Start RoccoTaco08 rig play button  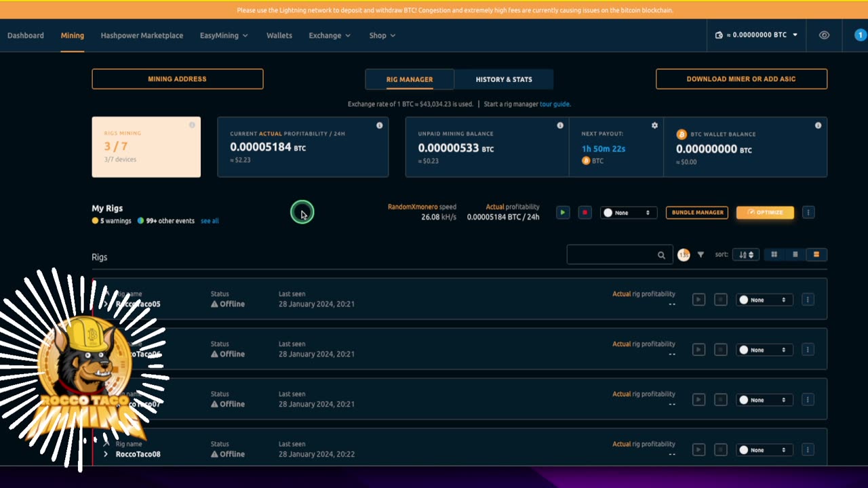pos(698,450)
